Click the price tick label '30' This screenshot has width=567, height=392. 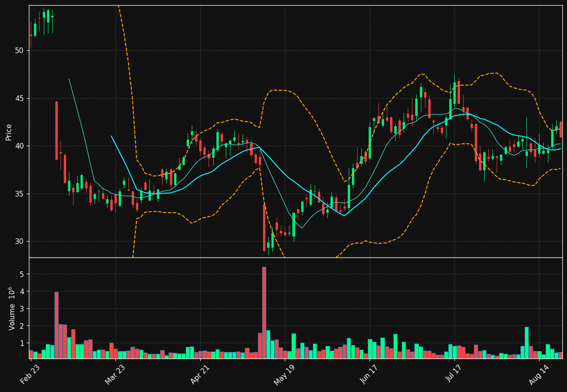[x=19, y=241]
